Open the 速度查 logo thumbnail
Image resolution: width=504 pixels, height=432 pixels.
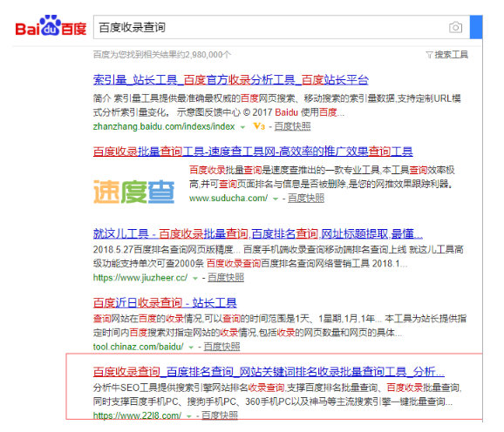pos(133,192)
